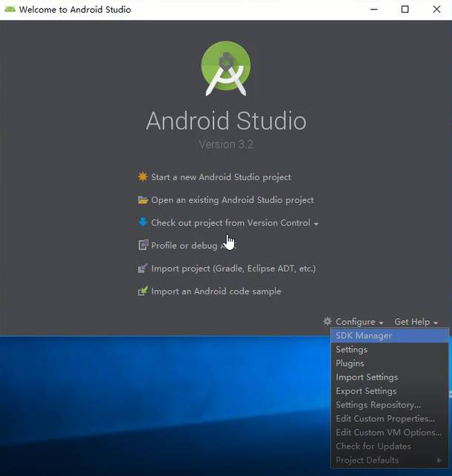Import an Android code sample
Viewport: 452px width, 476px height.
pos(216,291)
